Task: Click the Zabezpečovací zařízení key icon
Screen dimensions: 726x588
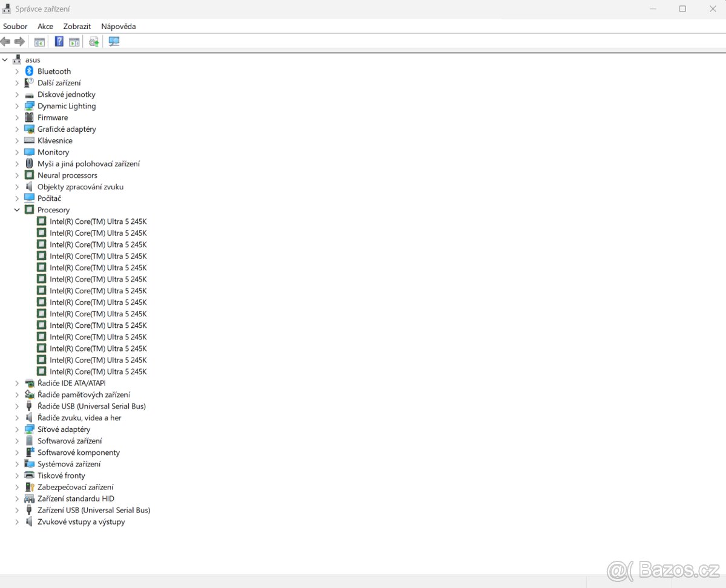Action: [x=29, y=487]
